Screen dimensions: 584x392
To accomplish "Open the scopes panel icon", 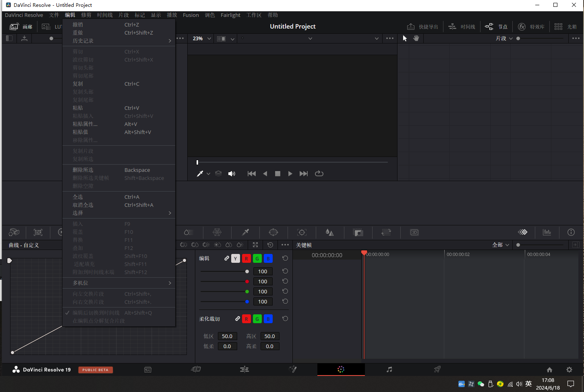I will (x=547, y=232).
